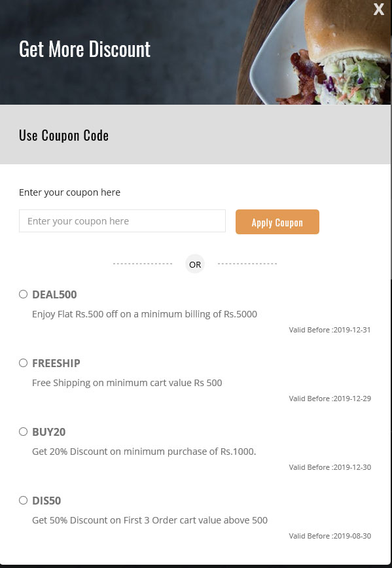Click the Apply Coupon button

[x=277, y=222]
